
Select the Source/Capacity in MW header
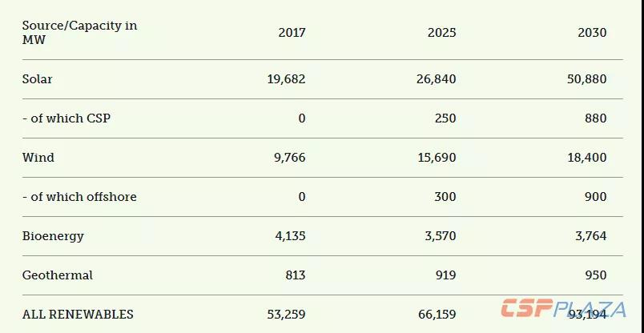[x=79, y=33]
